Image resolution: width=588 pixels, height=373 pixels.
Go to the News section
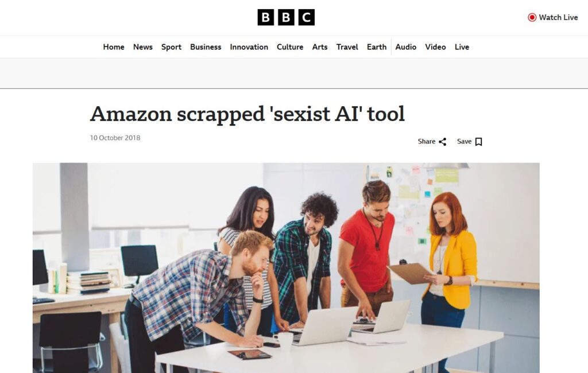143,47
